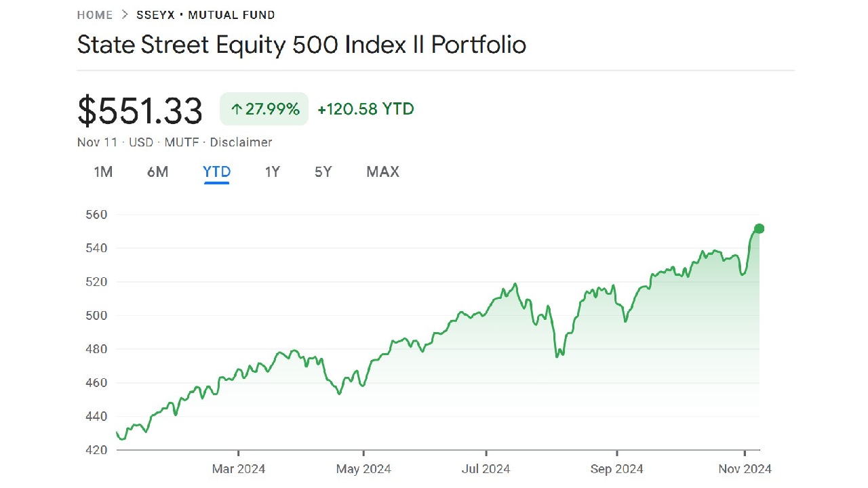Click the green end-point dot on chart
The image size is (868, 488).
pos(759,228)
